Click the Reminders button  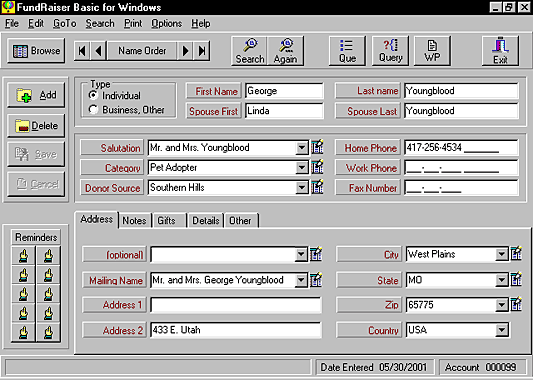36,237
